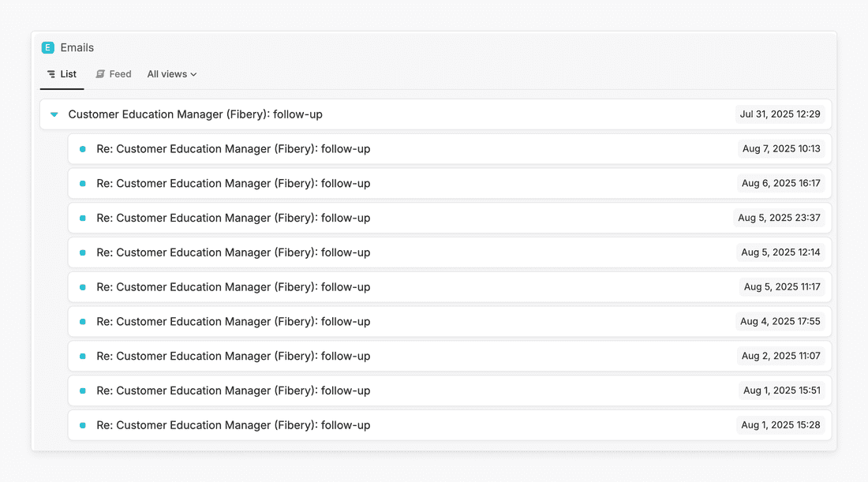Open the reply dated Aug 1, 2025 15:28
Image resolution: width=868 pixels, height=482 pixels.
point(233,425)
